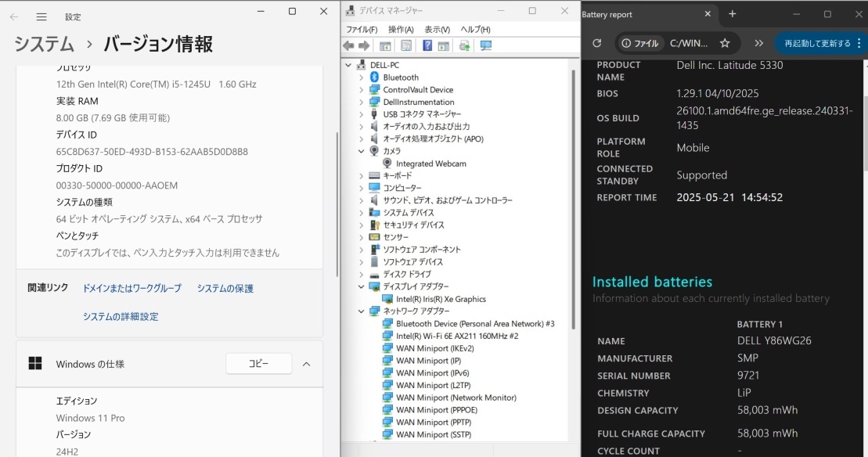Close the Battery report tab
The width and height of the screenshot is (868, 457).
pos(708,14)
